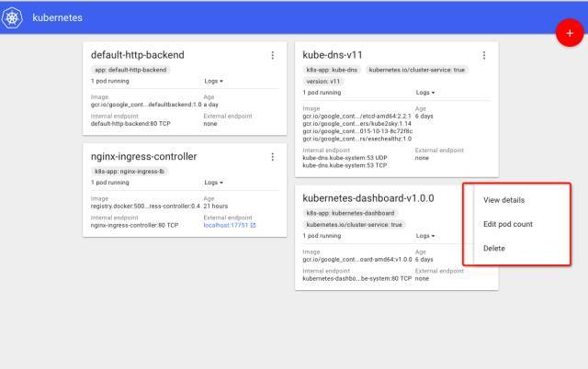The width and height of the screenshot is (588, 369).
Task: Click the exechealthz:1.0 image text
Action: tap(356, 139)
